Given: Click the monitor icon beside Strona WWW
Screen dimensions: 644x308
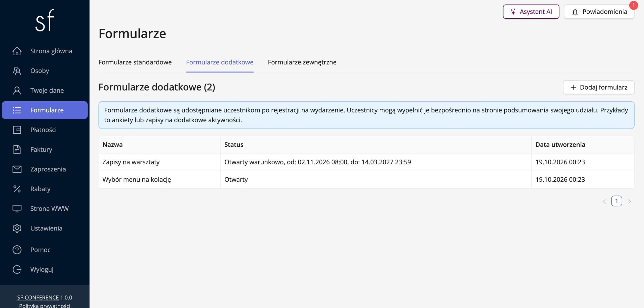Looking at the screenshot, I should pyautogui.click(x=17, y=209).
